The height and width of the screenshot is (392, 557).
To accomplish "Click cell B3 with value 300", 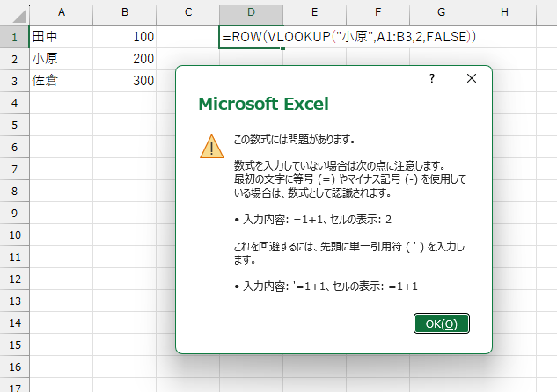I will point(125,81).
